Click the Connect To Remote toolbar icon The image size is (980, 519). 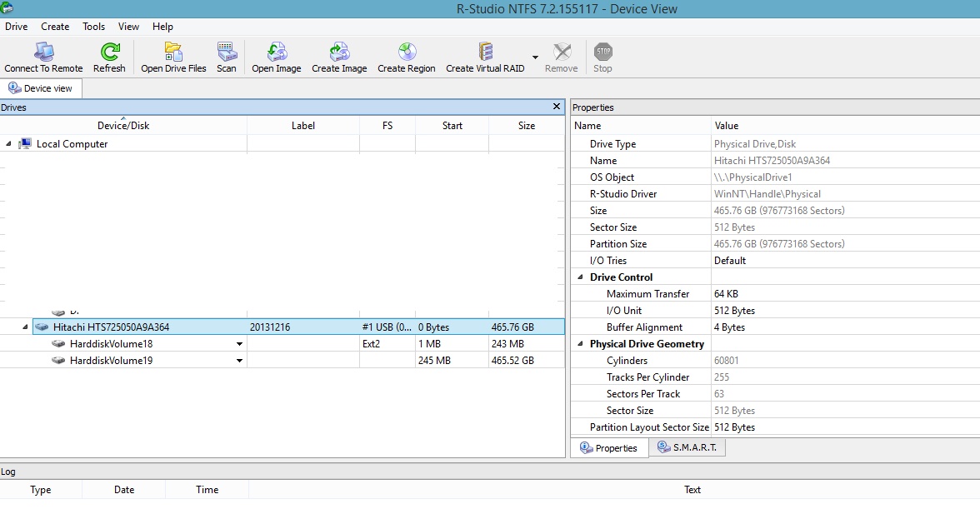pyautogui.click(x=43, y=52)
